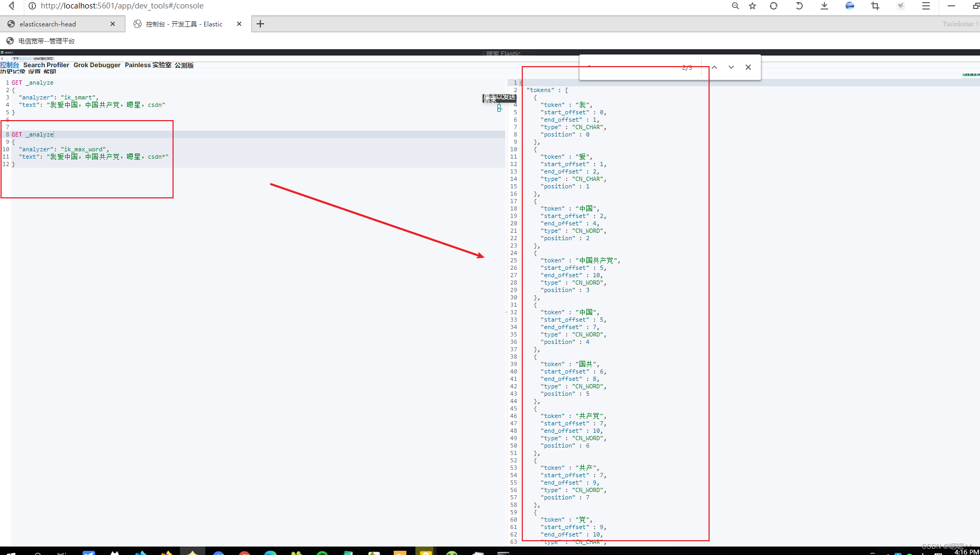Close the find-in-page bar
The height and width of the screenshot is (555, 980).
pyautogui.click(x=748, y=67)
